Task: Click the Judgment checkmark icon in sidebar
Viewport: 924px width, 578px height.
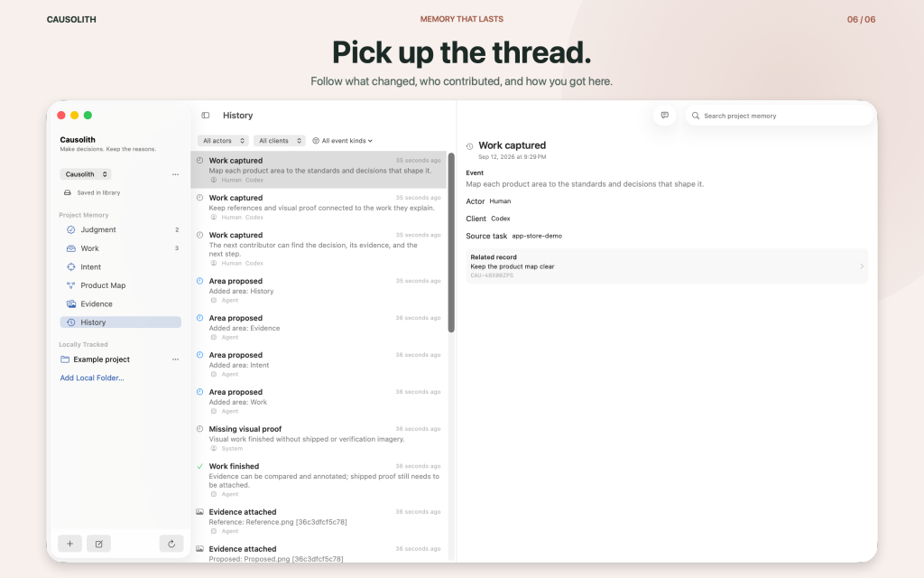Action: (70, 230)
